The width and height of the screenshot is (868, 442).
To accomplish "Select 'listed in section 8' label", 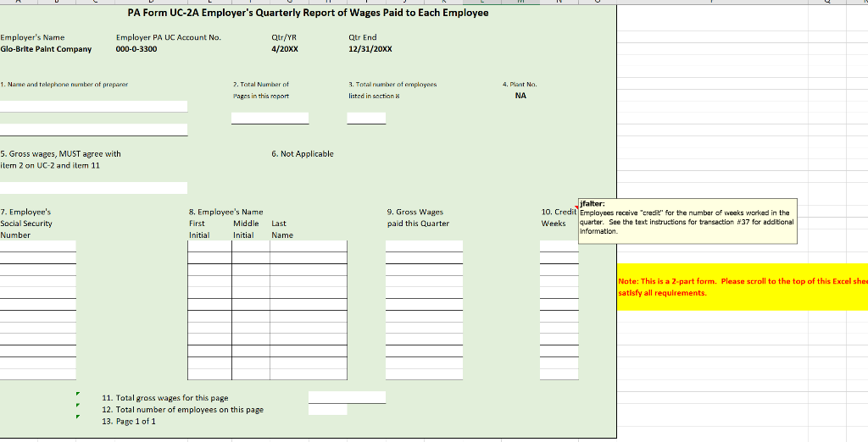I will pos(374,97).
